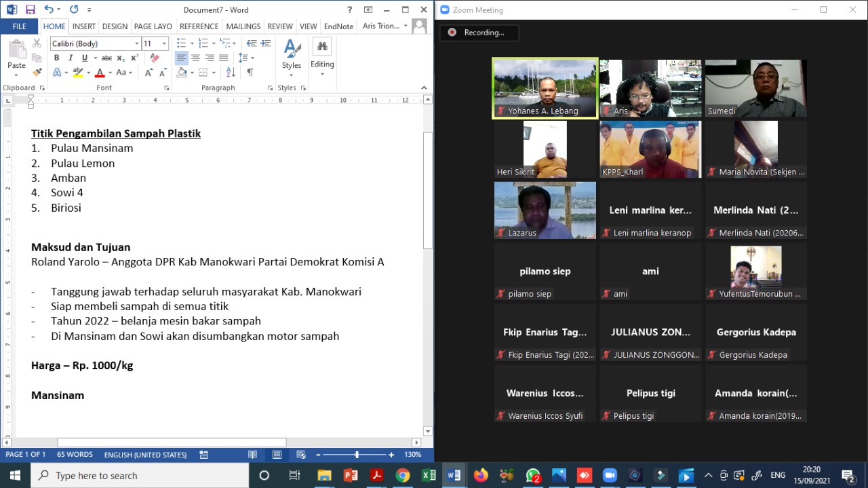Switch to Read Mode view in status bar
This screenshot has height=488, width=868.
[x=253, y=455]
